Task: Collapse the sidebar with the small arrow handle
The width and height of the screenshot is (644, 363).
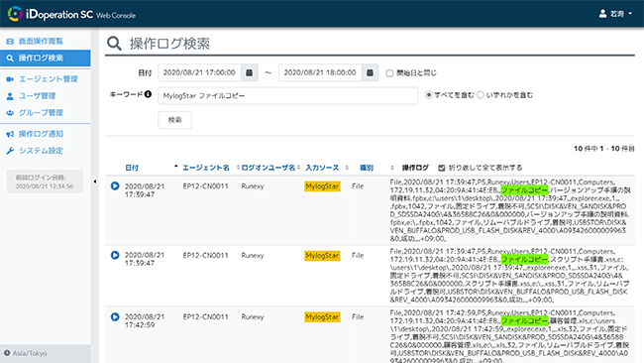Action: 95,181
